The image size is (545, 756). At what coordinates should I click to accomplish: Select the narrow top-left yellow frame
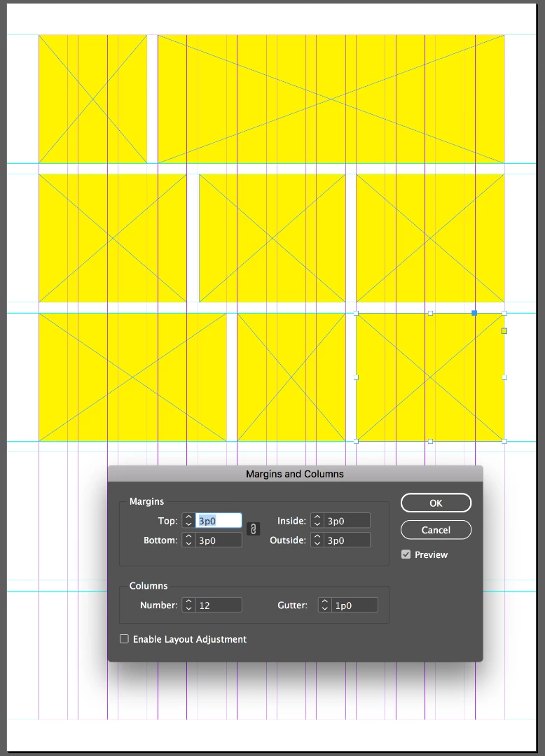click(92, 99)
